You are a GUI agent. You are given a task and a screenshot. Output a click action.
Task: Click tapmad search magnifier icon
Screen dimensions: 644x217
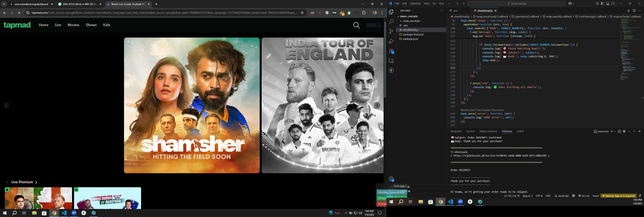click(x=356, y=25)
